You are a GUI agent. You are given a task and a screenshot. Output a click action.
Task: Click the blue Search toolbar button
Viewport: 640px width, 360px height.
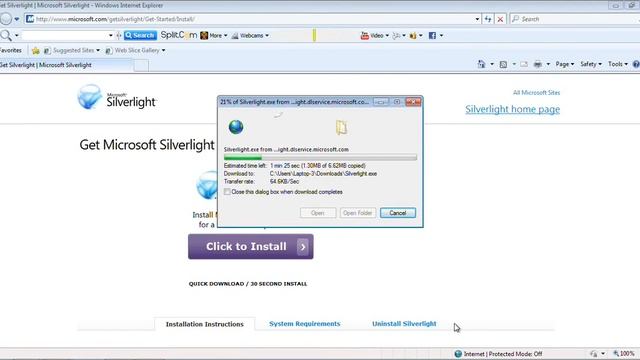coord(140,36)
